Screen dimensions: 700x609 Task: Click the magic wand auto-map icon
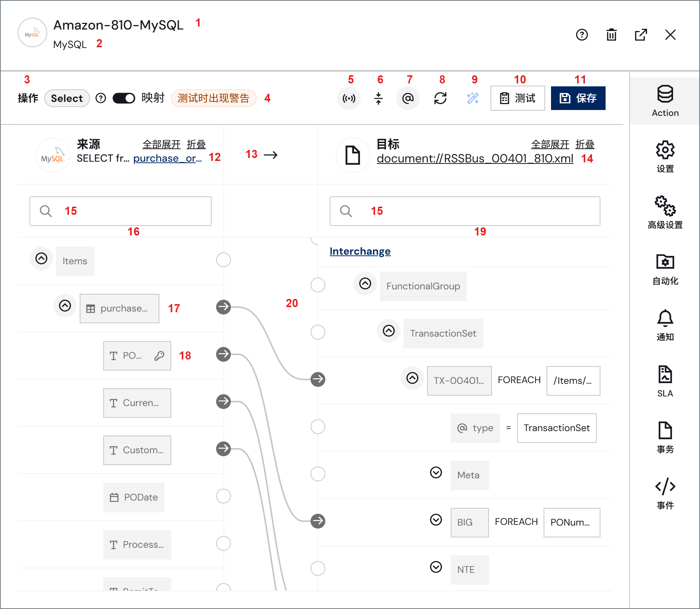[x=473, y=98]
